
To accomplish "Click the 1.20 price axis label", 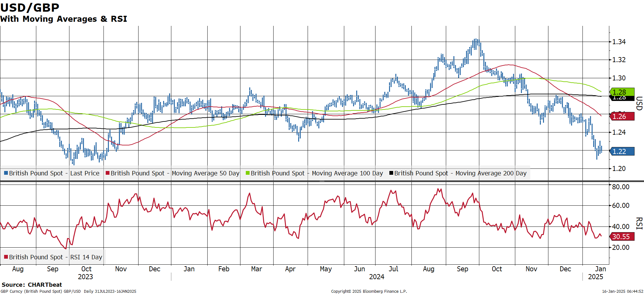I will point(619,168).
